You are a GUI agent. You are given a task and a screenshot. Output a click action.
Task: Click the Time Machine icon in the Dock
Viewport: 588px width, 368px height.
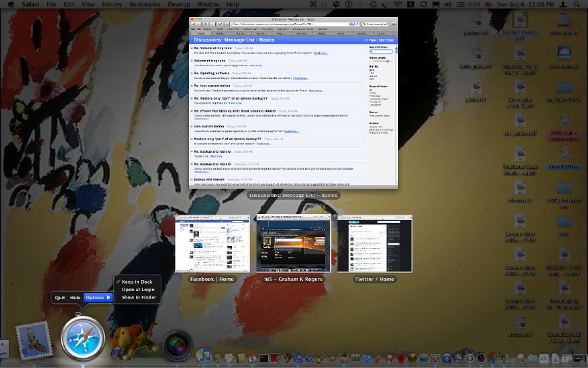coord(423,358)
